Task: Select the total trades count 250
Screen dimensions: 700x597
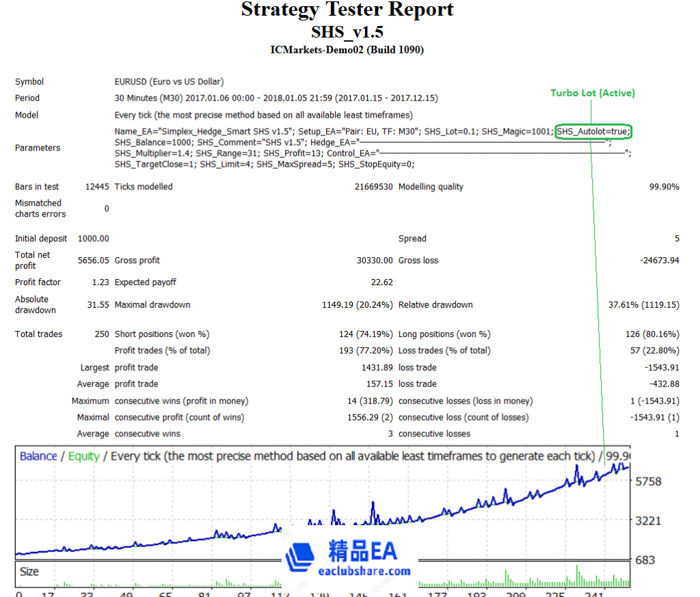Action: [x=103, y=334]
